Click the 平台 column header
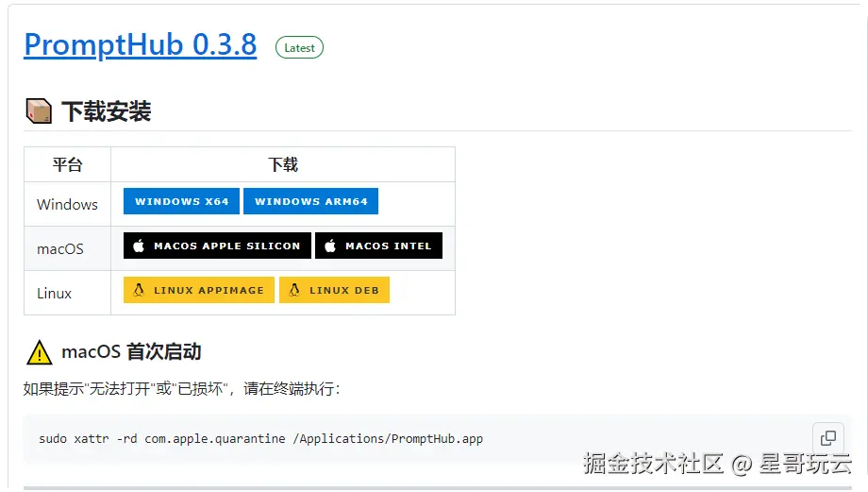This screenshot has width=868, height=492. tap(68, 164)
